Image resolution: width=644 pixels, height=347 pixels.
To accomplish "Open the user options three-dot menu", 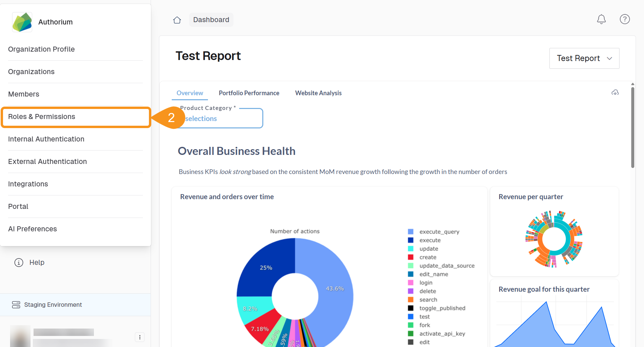I will pyautogui.click(x=140, y=337).
